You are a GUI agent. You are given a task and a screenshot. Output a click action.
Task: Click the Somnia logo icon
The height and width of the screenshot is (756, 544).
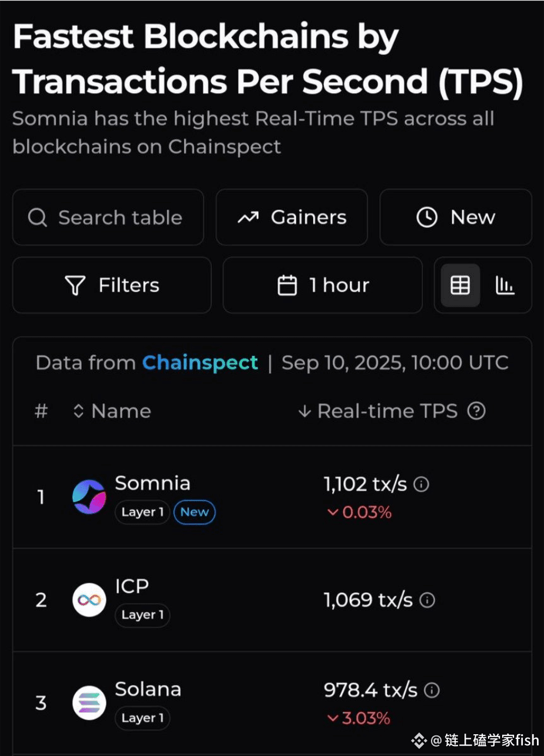click(89, 497)
